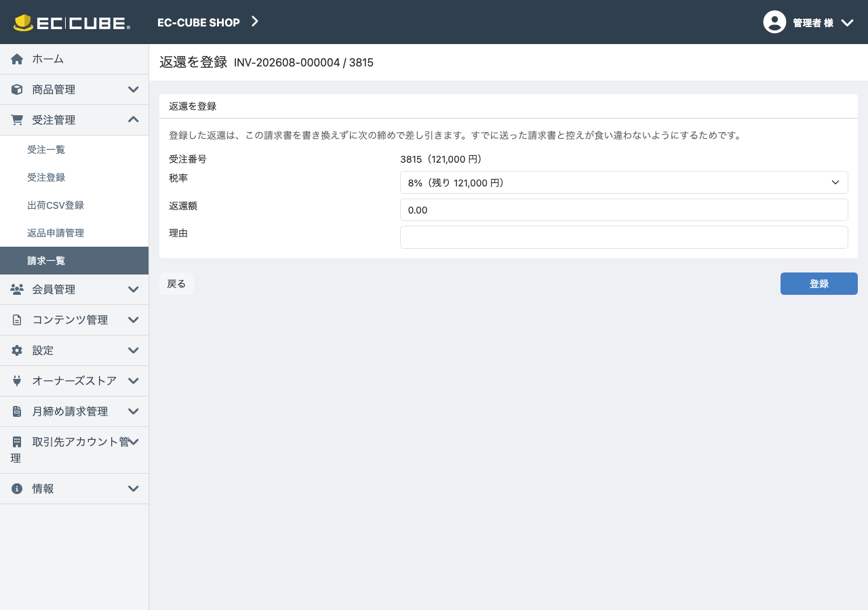This screenshot has width=868, height=610.
Task: Expand the 月締め請求管理 menu chevron
Action: click(134, 411)
